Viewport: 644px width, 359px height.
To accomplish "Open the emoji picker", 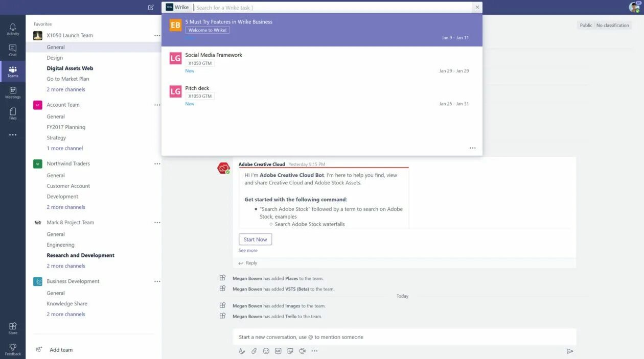I will [266, 351].
